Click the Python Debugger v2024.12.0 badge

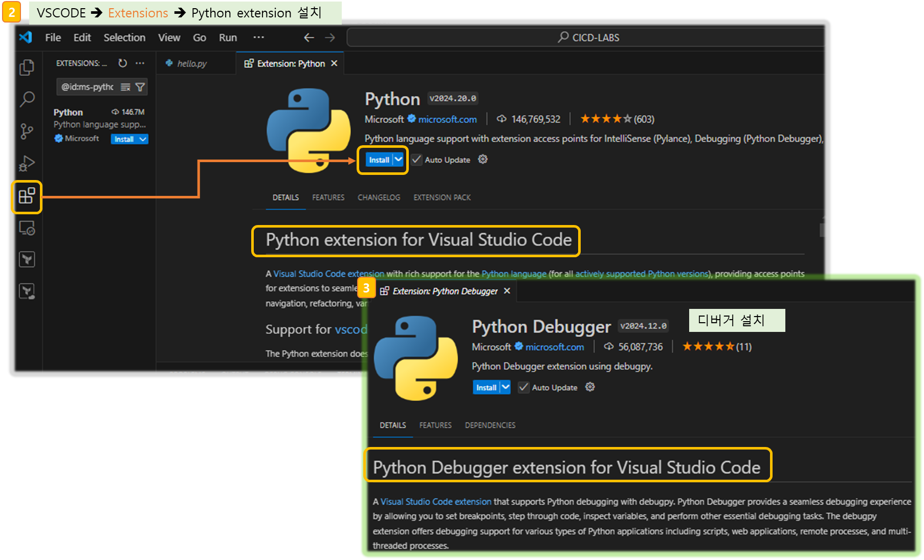pyautogui.click(x=643, y=326)
